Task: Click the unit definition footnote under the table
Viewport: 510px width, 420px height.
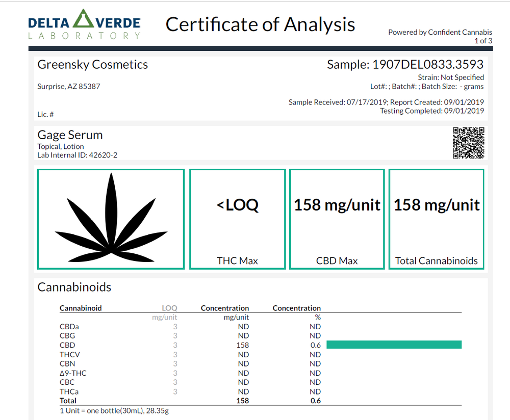Action: pyautogui.click(x=114, y=411)
